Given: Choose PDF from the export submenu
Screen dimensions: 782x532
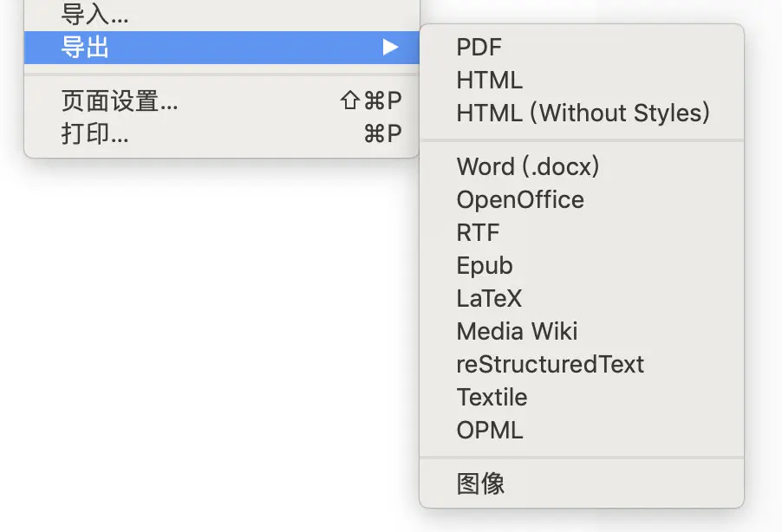Looking at the screenshot, I should [479, 48].
